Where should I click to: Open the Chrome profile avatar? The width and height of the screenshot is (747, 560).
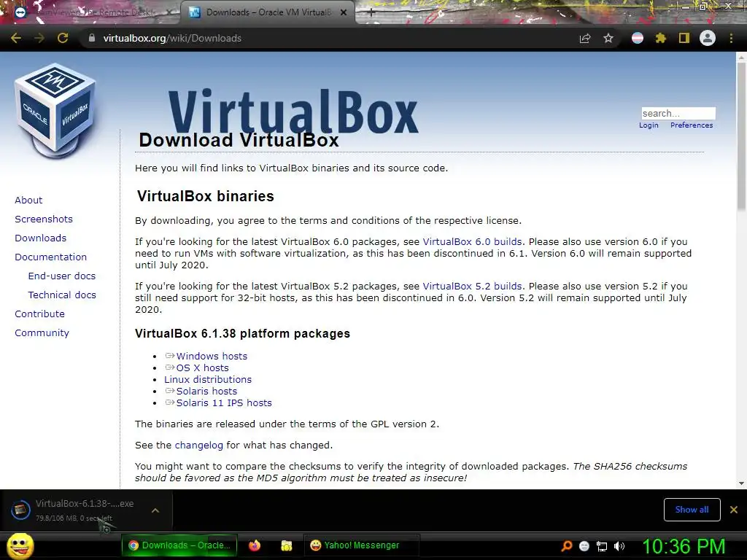[x=708, y=38]
